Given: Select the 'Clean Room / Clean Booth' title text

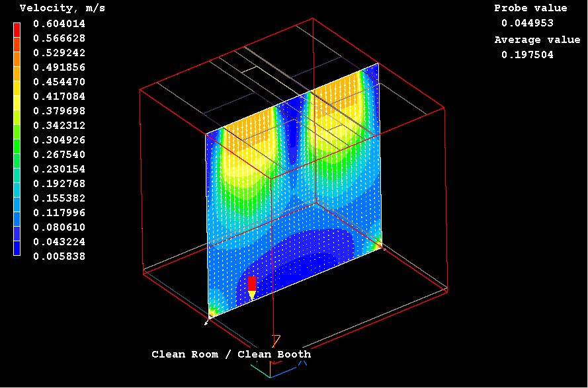Looking at the screenshot, I should [231, 354].
